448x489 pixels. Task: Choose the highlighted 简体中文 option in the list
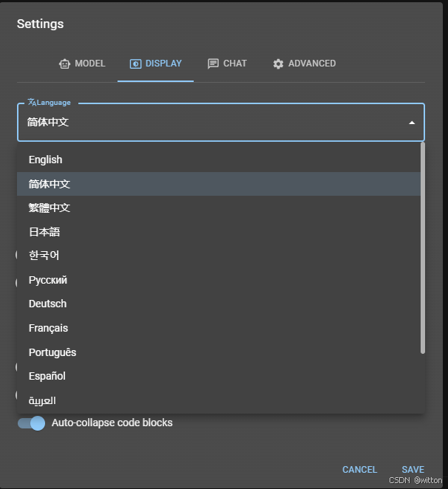pos(50,184)
